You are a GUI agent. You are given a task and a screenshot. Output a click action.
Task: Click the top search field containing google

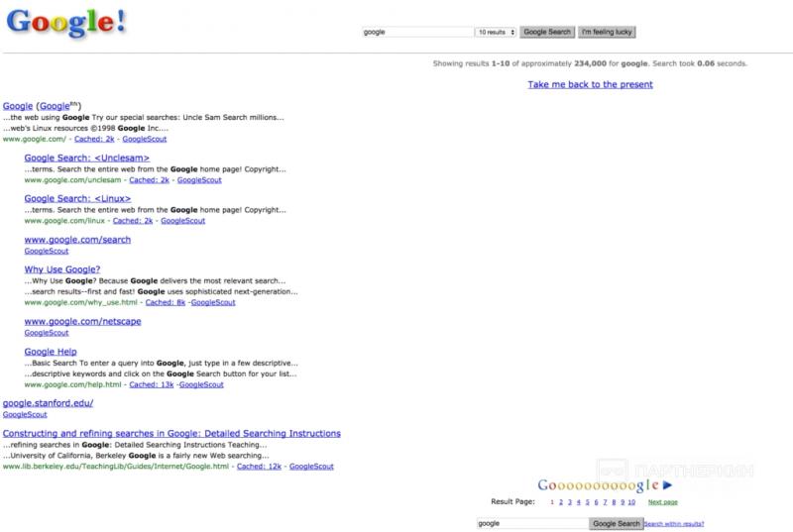417,32
